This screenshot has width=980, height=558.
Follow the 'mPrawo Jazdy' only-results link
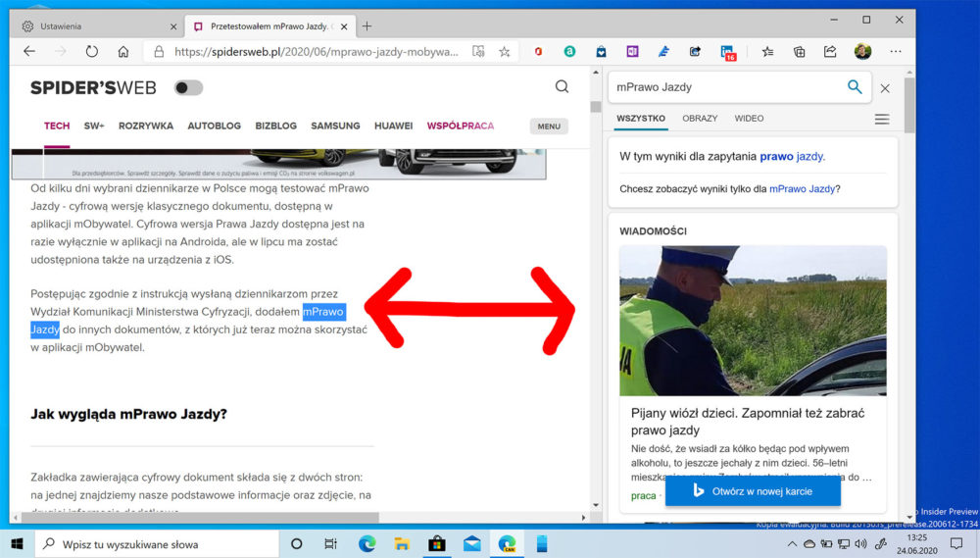click(802, 189)
